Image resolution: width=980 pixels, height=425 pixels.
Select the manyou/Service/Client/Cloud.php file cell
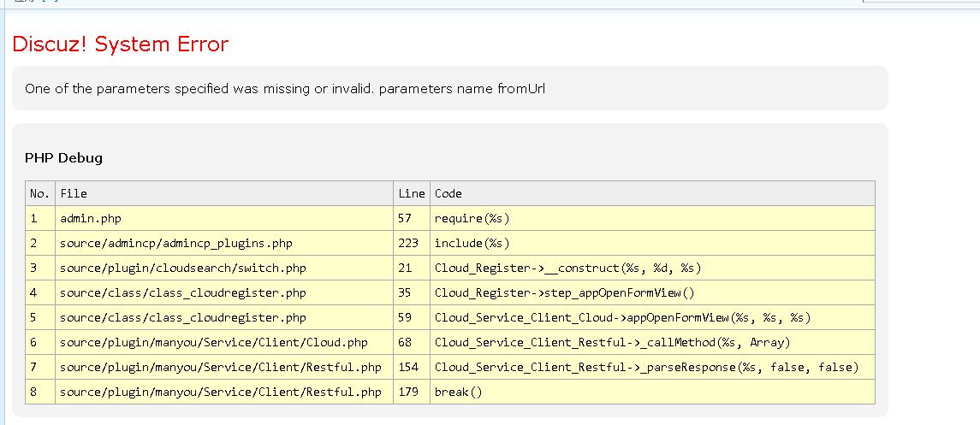(x=224, y=342)
